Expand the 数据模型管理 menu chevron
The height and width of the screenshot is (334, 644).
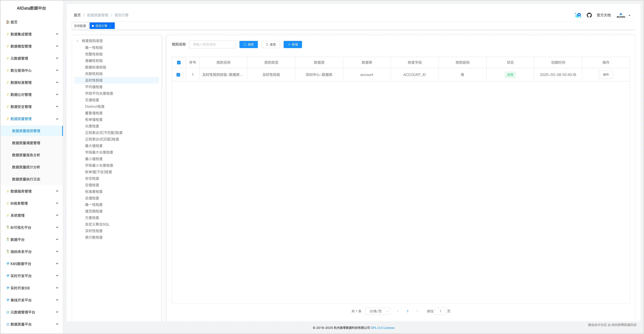tap(57, 46)
